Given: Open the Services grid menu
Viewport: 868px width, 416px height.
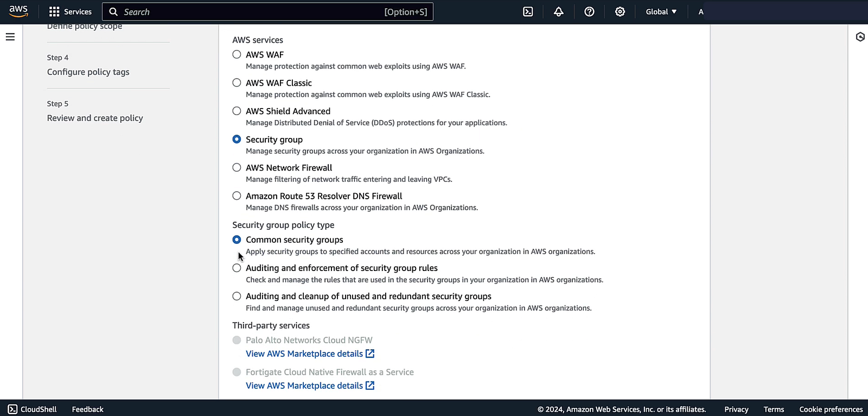Looking at the screenshot, I should tap(54, 11).
